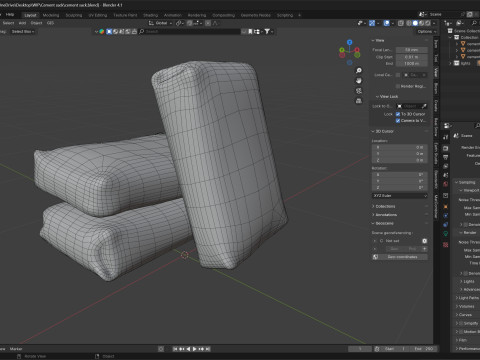The height and width of the screenshot is (360, 480).
Task: Toggle Camera to View checkbox
Action: coord(398,121)
